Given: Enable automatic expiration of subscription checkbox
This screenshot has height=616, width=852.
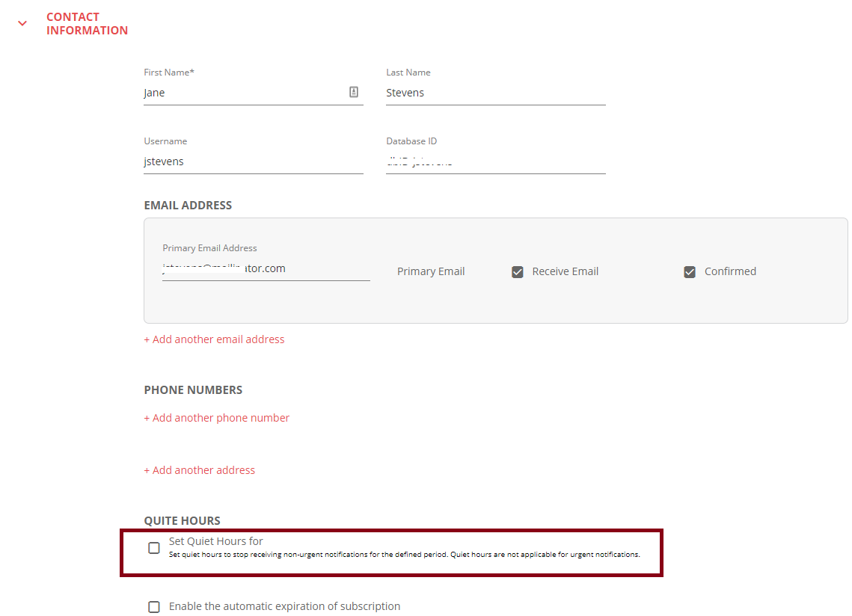Looking at the screenshot, I should coord(154,607).
